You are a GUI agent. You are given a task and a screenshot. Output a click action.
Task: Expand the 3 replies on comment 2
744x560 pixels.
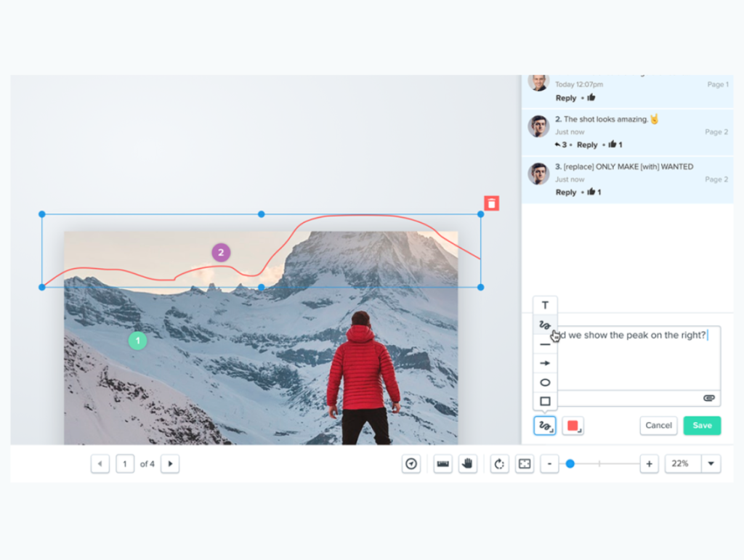click(x=559, y=144)
